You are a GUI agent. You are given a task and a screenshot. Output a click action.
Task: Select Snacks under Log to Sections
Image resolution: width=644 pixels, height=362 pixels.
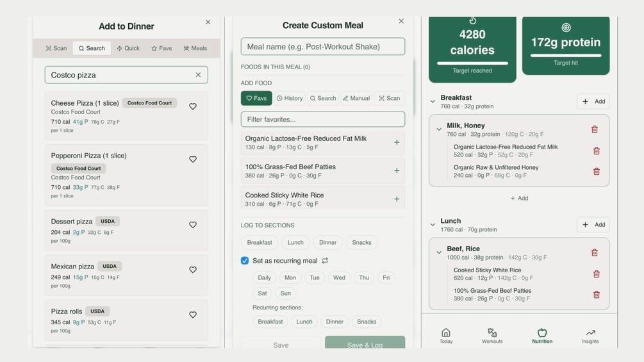click(361, 243)
